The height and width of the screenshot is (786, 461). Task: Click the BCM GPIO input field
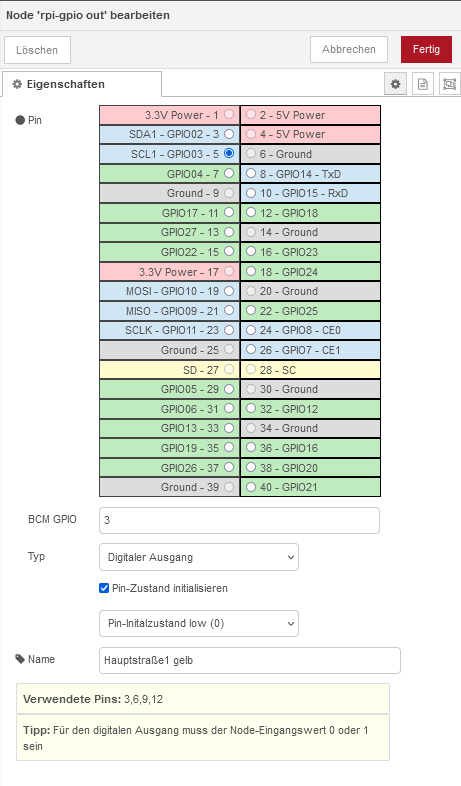coord(240,520)
